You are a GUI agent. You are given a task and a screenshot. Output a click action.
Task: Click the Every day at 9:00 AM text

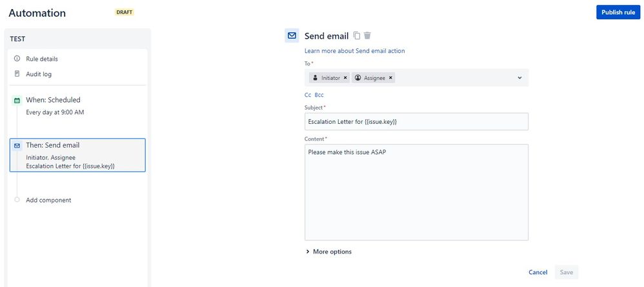coord(55,112)
